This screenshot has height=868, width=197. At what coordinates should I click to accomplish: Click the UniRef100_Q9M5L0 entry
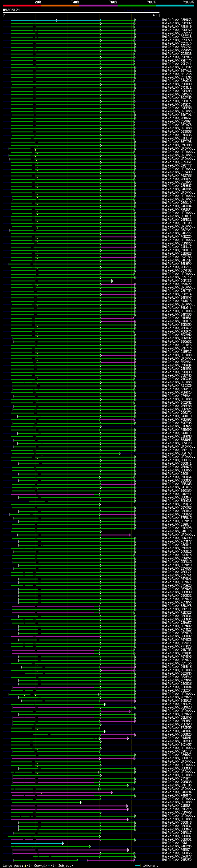[177, 94]
